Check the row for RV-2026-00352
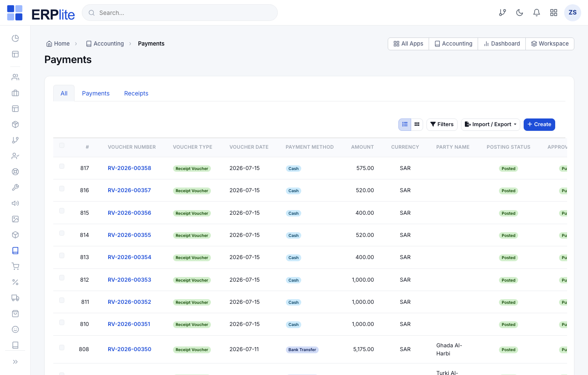588x375 pixels. 62,300
